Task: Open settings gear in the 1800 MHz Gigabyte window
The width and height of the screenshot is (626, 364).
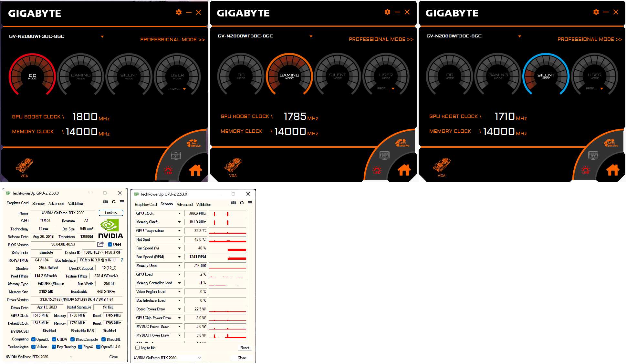Action: pyautogui.click(x=179, y=12)
